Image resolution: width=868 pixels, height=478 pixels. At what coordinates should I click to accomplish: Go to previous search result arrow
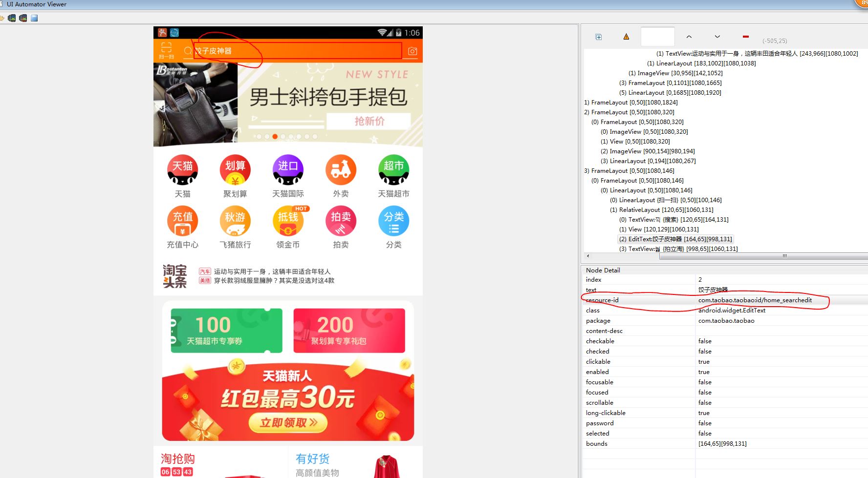click(689, 37)
